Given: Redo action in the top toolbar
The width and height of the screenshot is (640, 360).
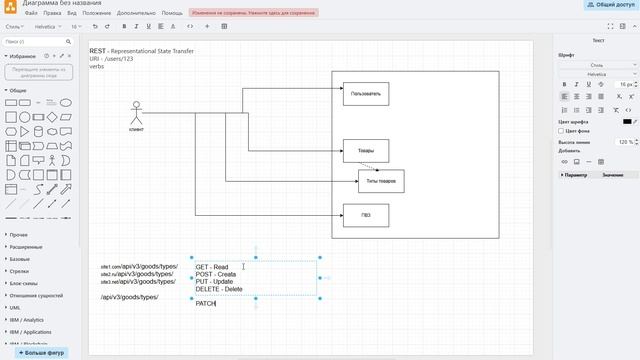Looking at the screenshot, I should coord(107,27).
